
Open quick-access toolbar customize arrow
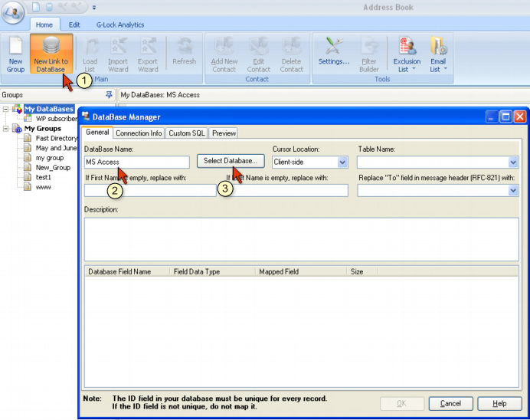[94, 7]
